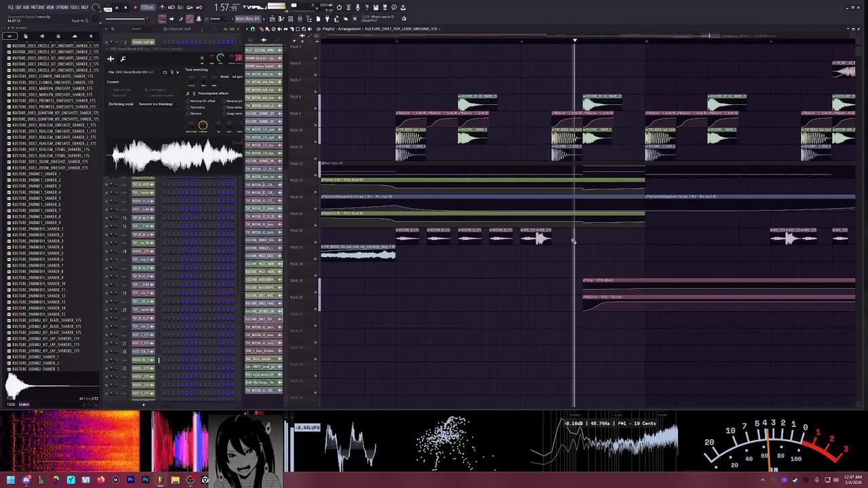Click the record button in transport bar

pos(135,7)
